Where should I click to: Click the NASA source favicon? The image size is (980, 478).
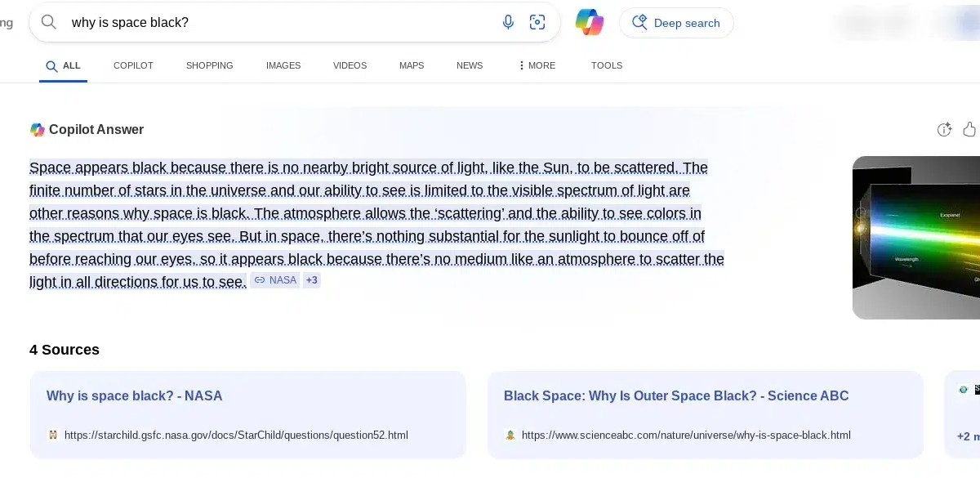tap(53, 435)
